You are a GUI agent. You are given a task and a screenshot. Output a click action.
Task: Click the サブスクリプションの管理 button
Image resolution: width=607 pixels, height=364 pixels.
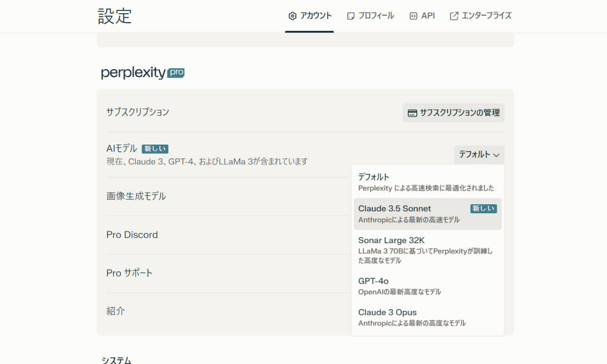pyautogui.click(x=453, y=113)
